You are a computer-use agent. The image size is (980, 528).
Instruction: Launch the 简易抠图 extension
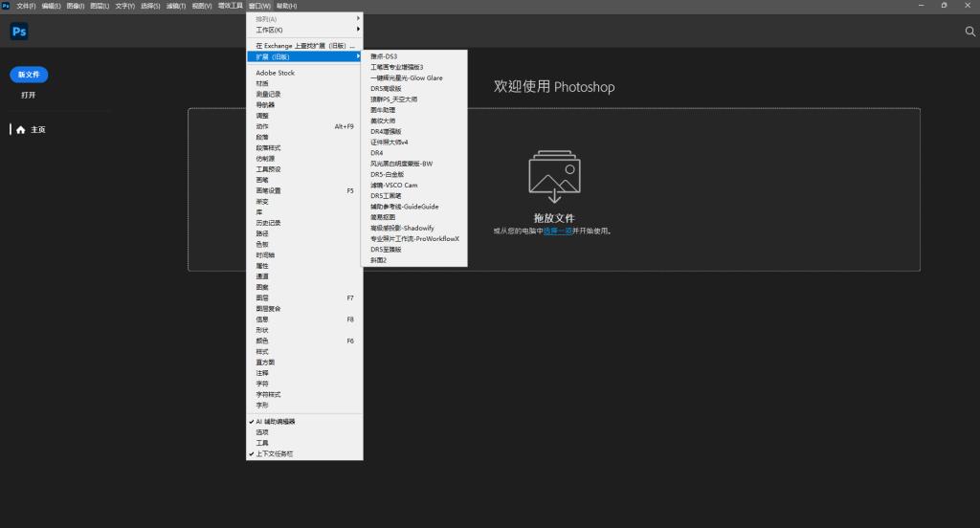414,217
